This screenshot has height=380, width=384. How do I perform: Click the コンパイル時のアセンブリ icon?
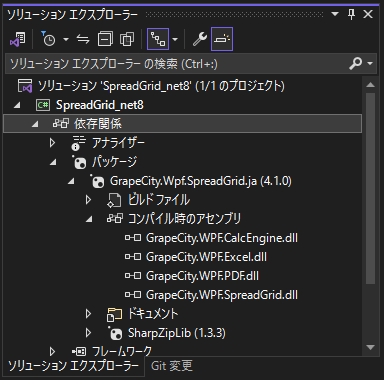coord(115,219)
